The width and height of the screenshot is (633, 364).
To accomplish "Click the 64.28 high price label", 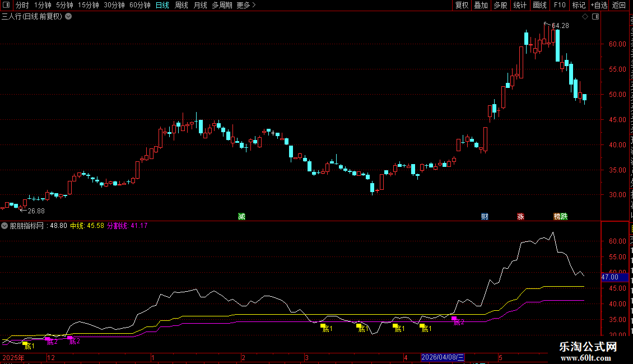I will (x=560, y=25).
